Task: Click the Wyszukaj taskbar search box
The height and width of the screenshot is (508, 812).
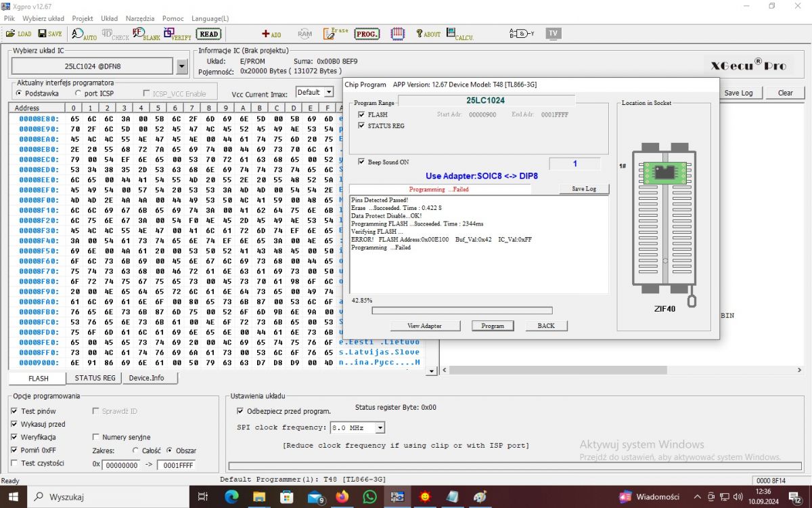Action: tap(108, 496)
